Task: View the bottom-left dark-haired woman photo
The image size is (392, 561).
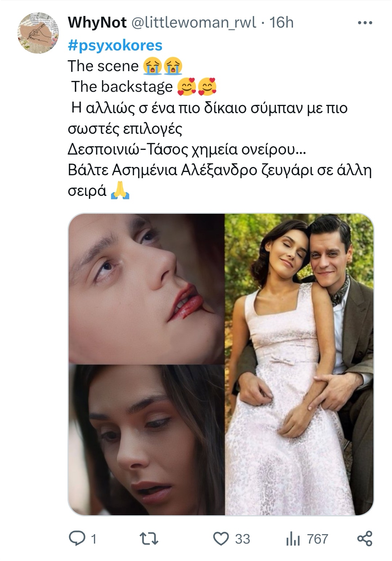Action: tap(146, 440)
